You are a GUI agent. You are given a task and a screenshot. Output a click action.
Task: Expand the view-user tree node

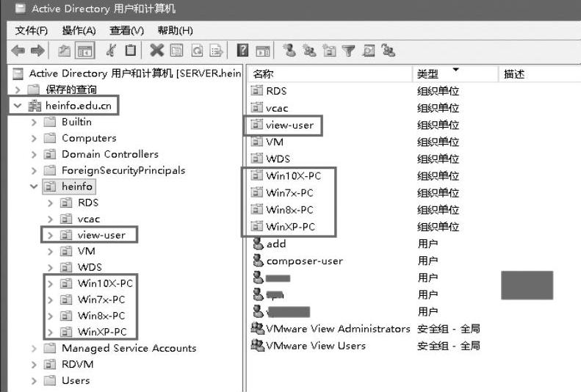51,235
